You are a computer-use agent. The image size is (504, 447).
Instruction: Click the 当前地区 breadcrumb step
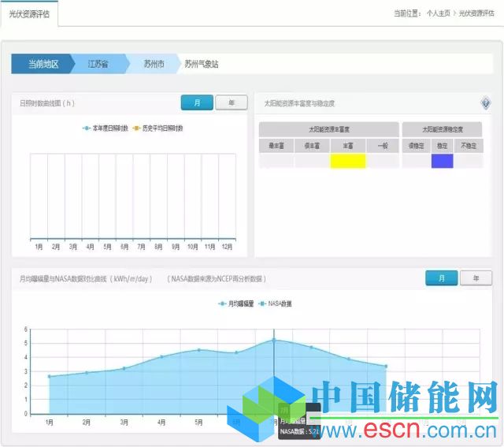pos(43,64)
